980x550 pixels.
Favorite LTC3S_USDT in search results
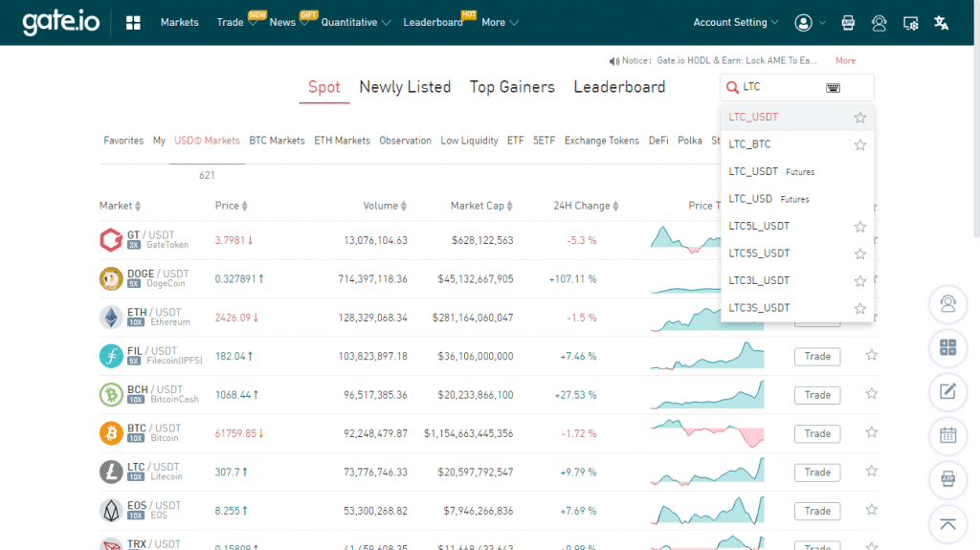[x=860, y=308]
